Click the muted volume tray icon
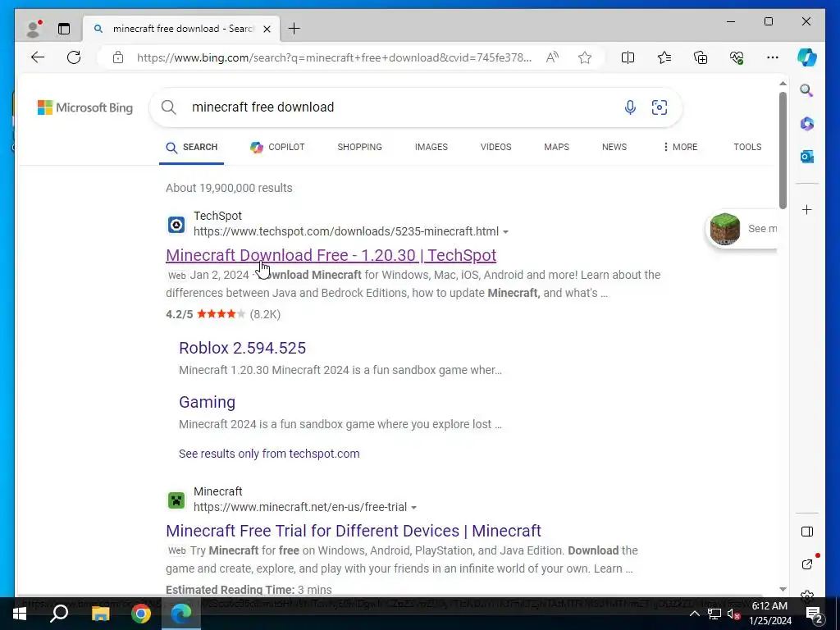This screenshot has height=630, width=840. (x=733, y=614)
